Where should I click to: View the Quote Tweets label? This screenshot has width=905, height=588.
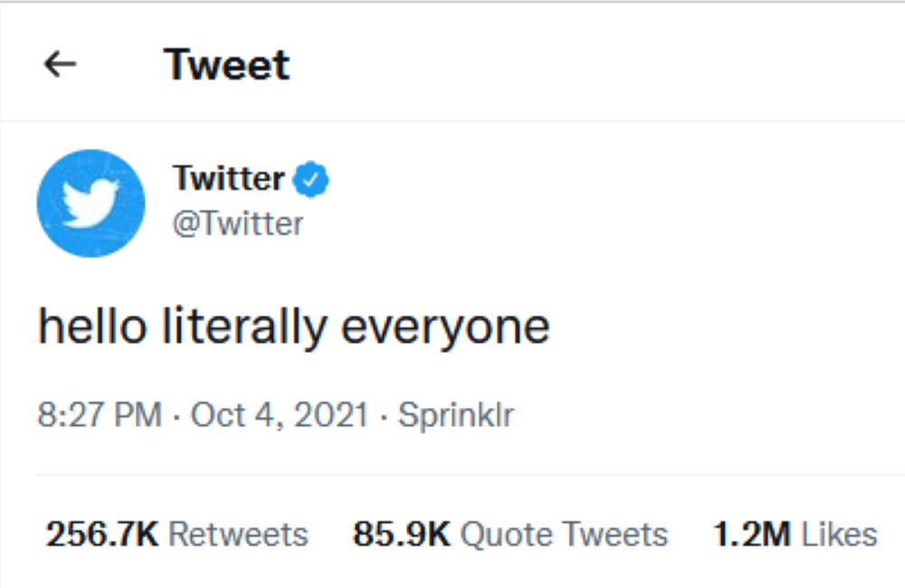[564, 535]
